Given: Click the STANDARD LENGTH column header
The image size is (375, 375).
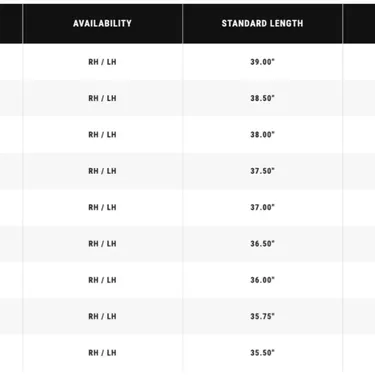Looking at the screenshot, I should 262,23.
